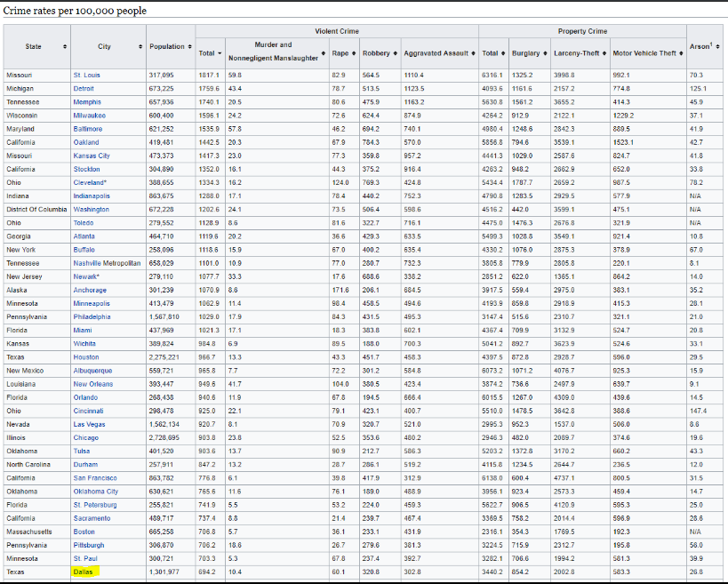Follow the Memphis link
Viewport: 728px width, 584px height.
[87, 102]
